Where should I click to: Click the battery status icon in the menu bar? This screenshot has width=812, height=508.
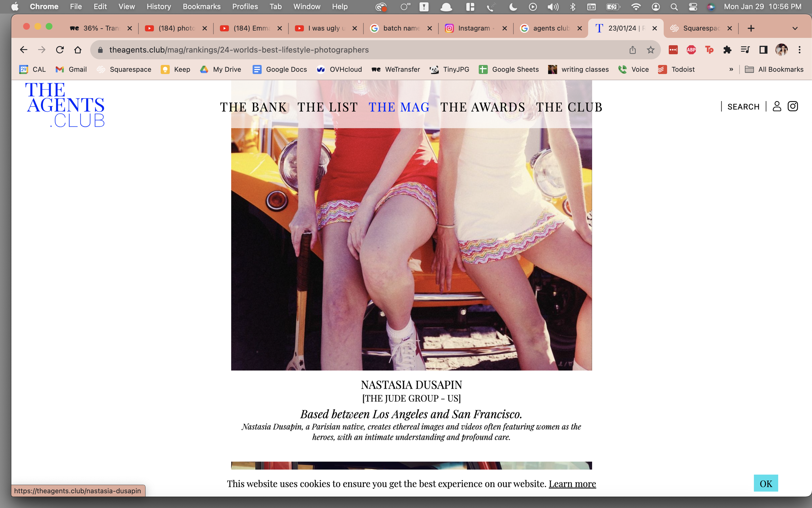(614, 7)
